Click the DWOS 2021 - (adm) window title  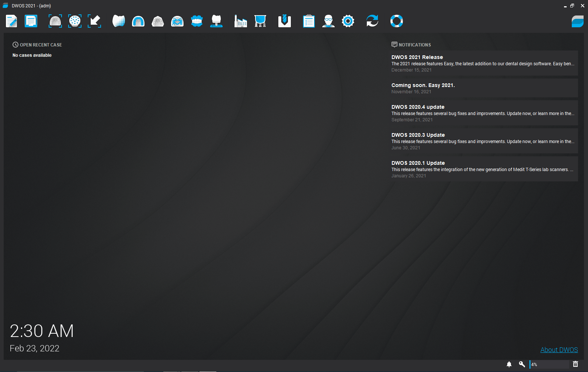click(31, 6)
